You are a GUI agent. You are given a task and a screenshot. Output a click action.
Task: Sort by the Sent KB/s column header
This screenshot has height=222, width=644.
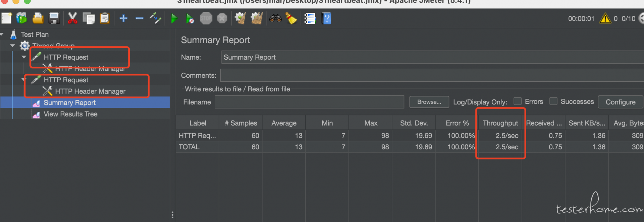[x=587, y=123]
